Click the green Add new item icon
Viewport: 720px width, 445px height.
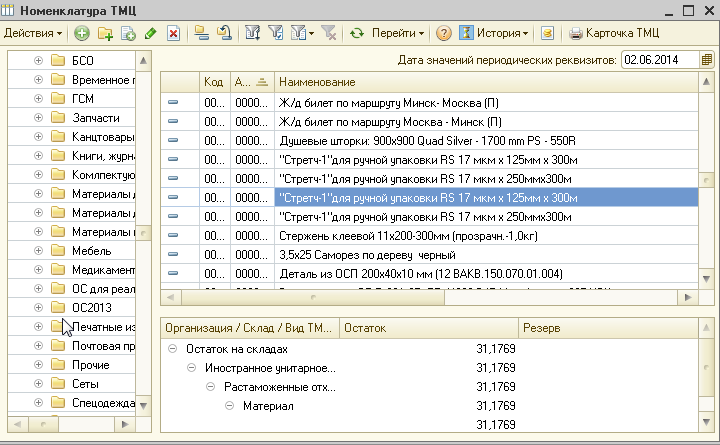(x=81, y=33)
